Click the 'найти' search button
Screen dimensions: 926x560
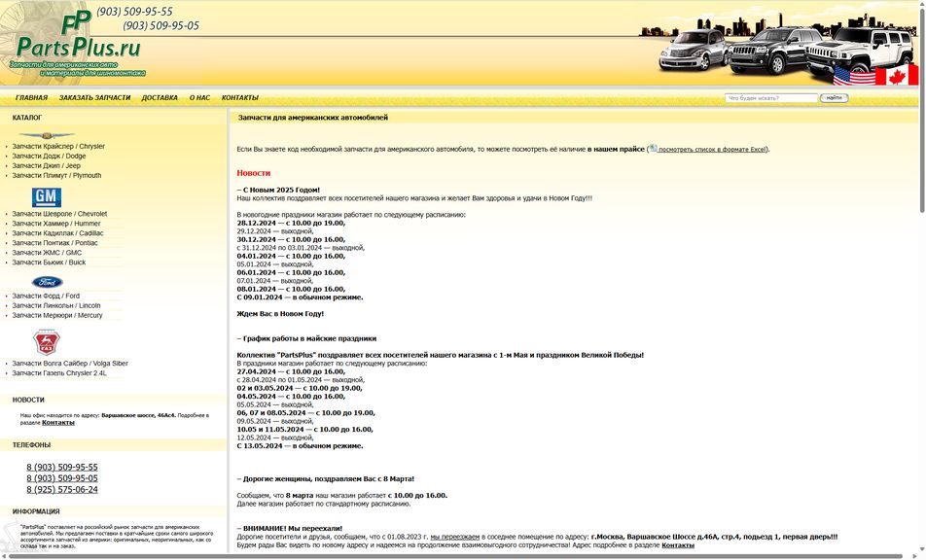coord(834,98)
